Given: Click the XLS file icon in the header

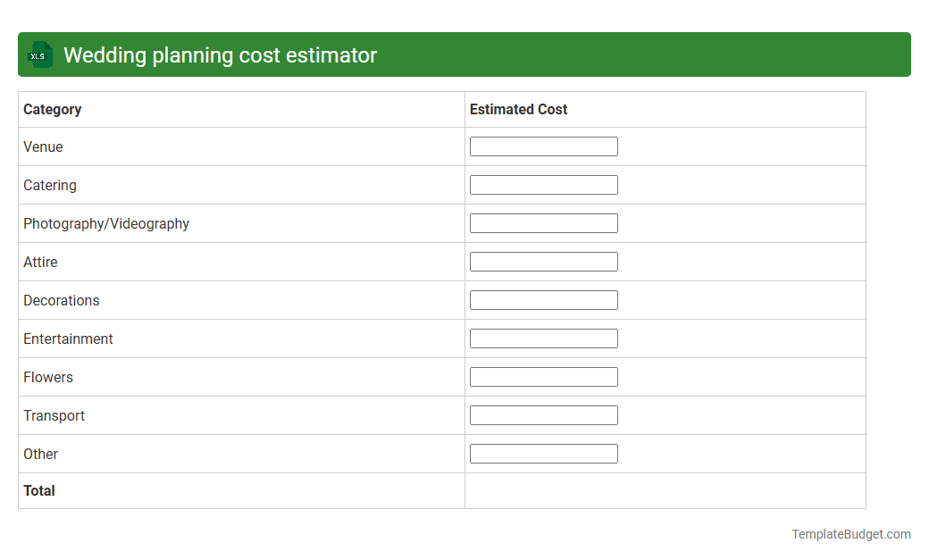Looking at the screenshot, I should pos(39,54).
